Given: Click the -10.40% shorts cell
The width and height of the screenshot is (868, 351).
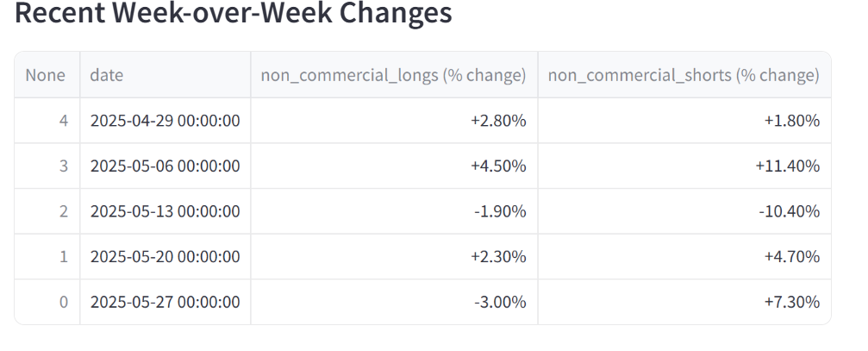Looking at the screenshot, I should coord(684,211).
